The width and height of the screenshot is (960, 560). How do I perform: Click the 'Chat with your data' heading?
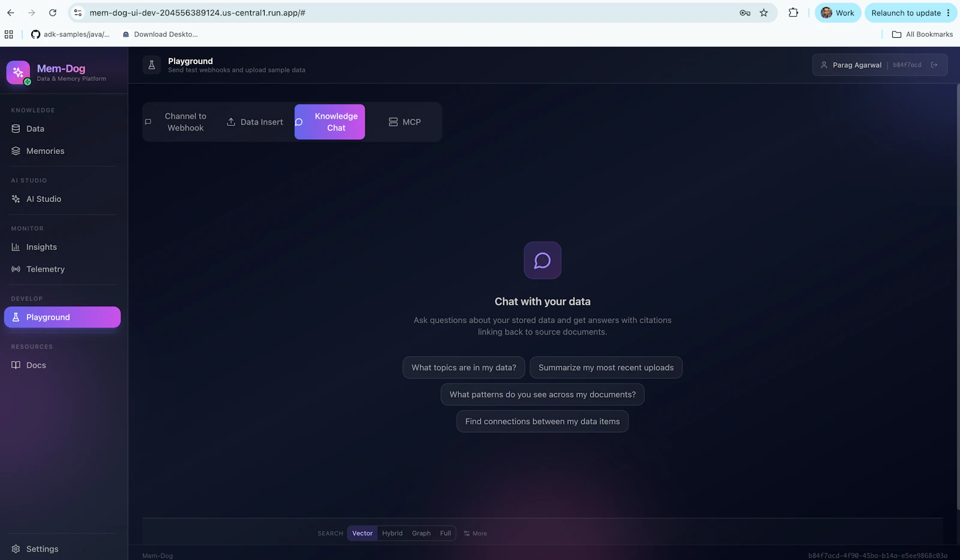[542, 302]
